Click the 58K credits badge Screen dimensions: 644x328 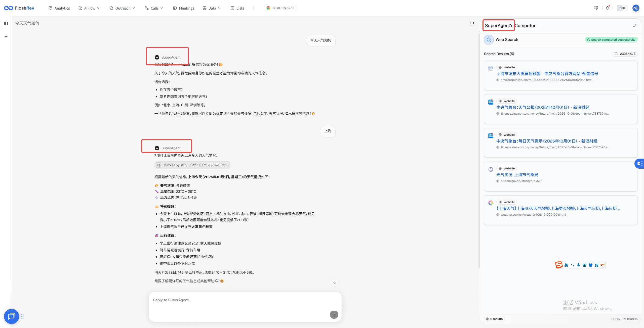click(x=622, y=8)
